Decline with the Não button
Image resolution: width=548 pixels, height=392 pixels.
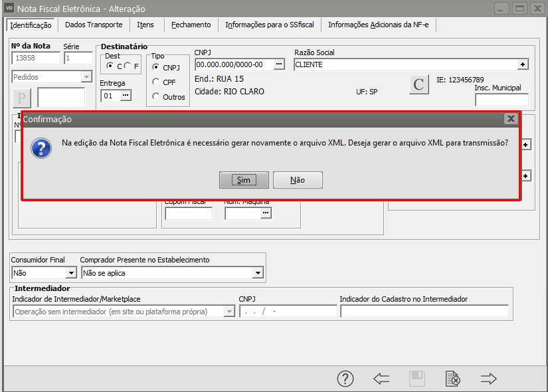298,180
